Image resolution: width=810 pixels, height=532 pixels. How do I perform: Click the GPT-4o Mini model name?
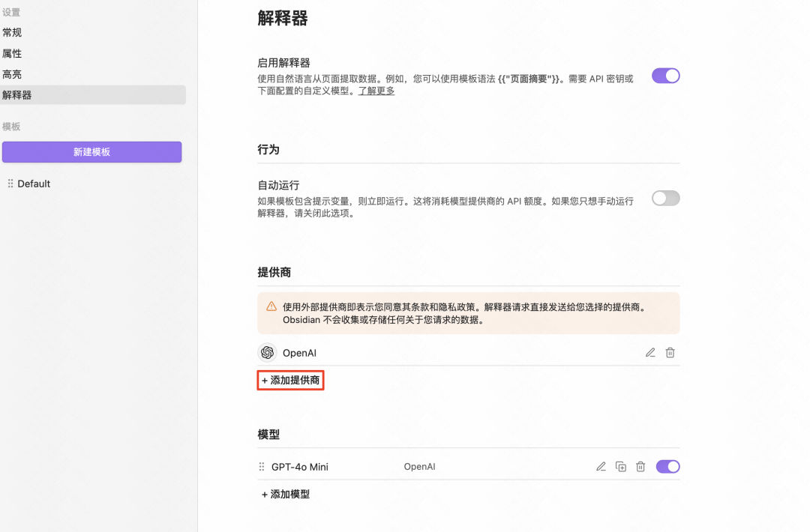pos(299,467)
